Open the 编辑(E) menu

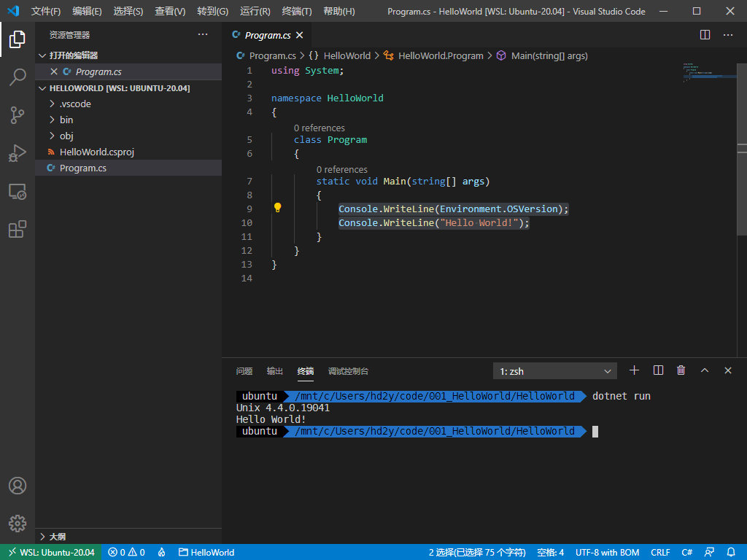coord(88,11)
